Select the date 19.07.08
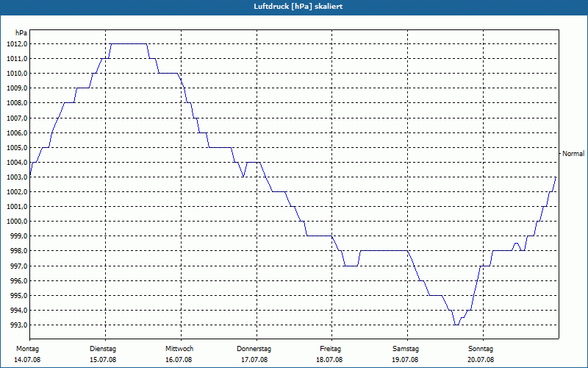This screenshot has height=368, width=588. coord(405,360)
